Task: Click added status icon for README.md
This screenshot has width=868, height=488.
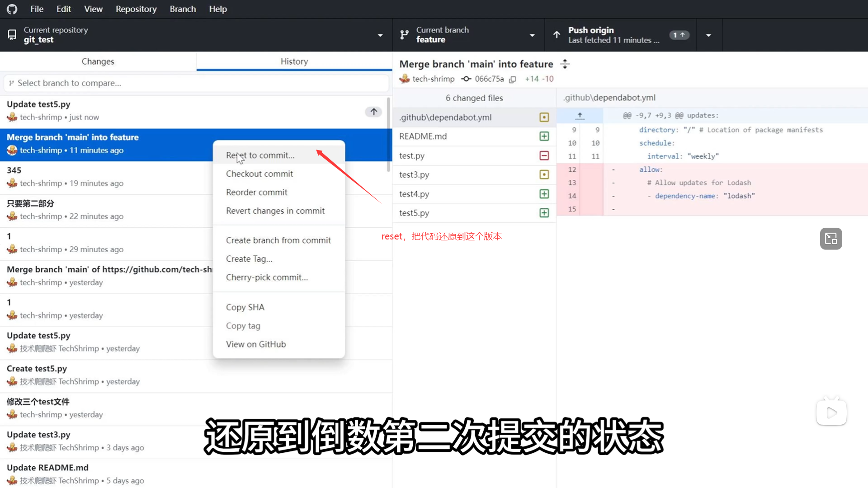Action: click(544, 136)
